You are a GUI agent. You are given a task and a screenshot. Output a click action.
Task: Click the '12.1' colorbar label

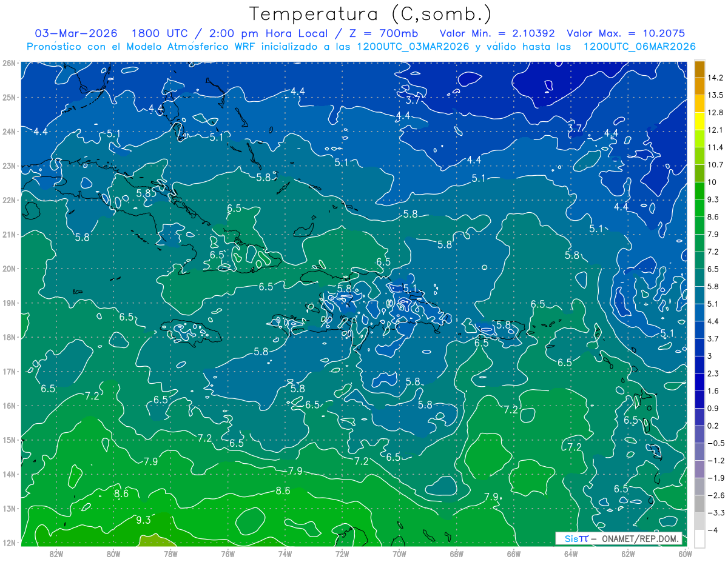715,130
